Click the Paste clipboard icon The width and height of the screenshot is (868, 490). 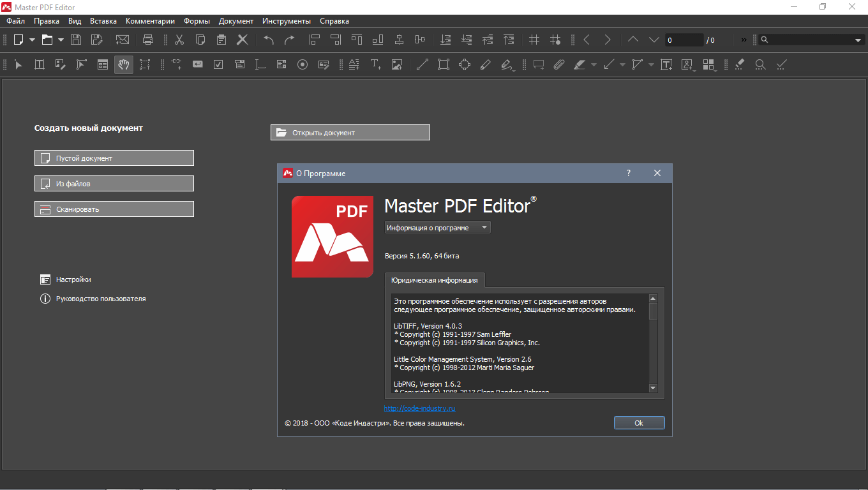coord(221,40)
